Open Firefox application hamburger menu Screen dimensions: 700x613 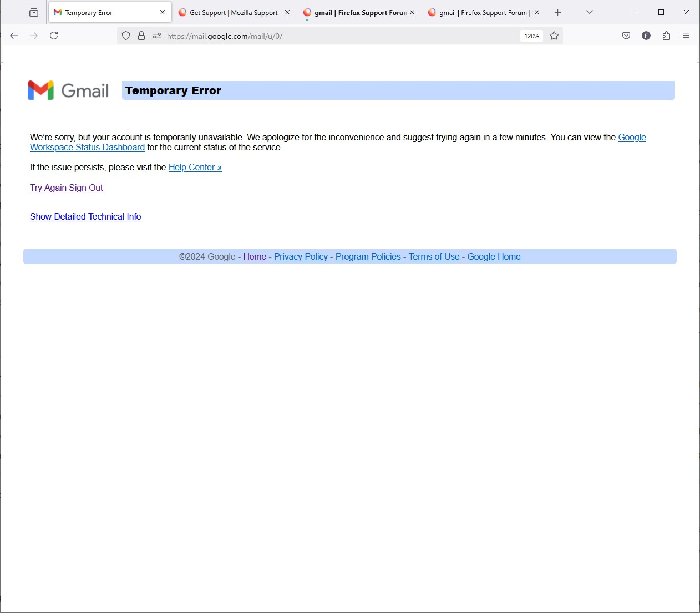(686, 36)
